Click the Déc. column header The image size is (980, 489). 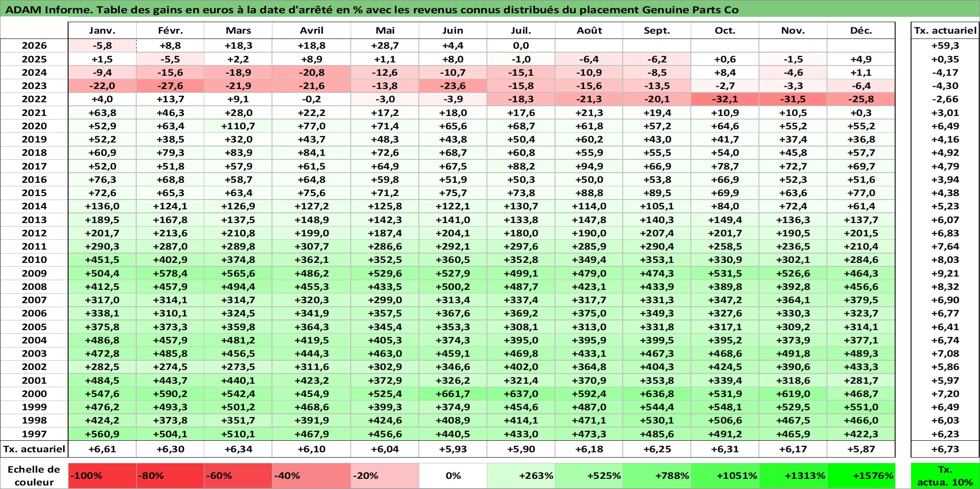click(x=861, y=31)
